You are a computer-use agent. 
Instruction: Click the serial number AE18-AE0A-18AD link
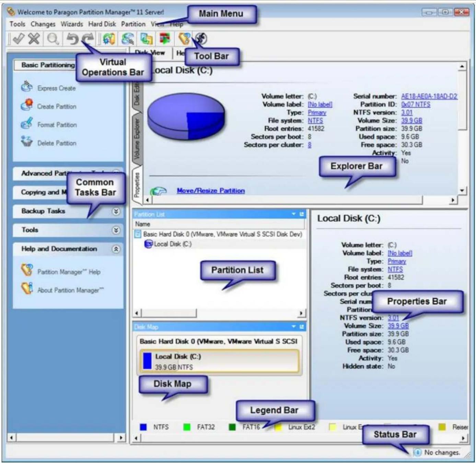429,97
